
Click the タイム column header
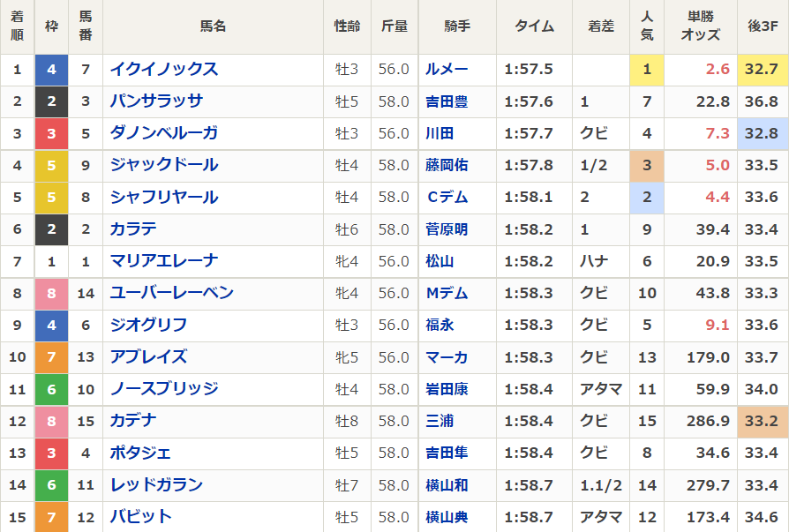coord(535,26)
